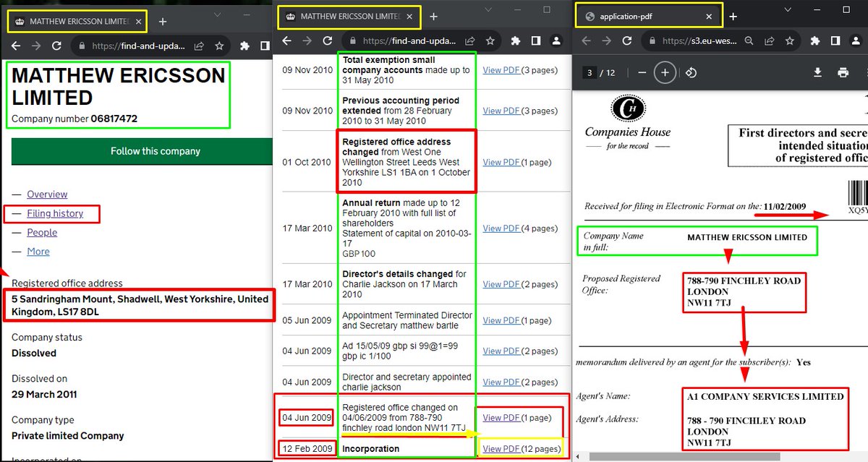The height and width of the screenshot is (462, 868).
Task: Zoom out the PDF with the minus button
Action: (642, 72)
